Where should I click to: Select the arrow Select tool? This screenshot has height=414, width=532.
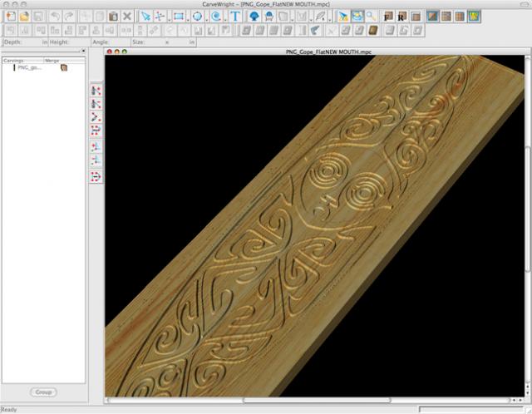(145, 16)
